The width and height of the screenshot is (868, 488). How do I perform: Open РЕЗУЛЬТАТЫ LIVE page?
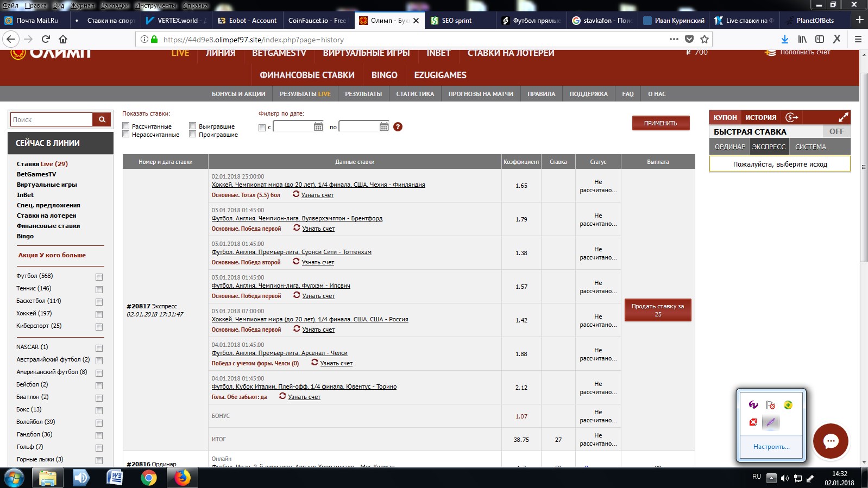pos(305,94)
